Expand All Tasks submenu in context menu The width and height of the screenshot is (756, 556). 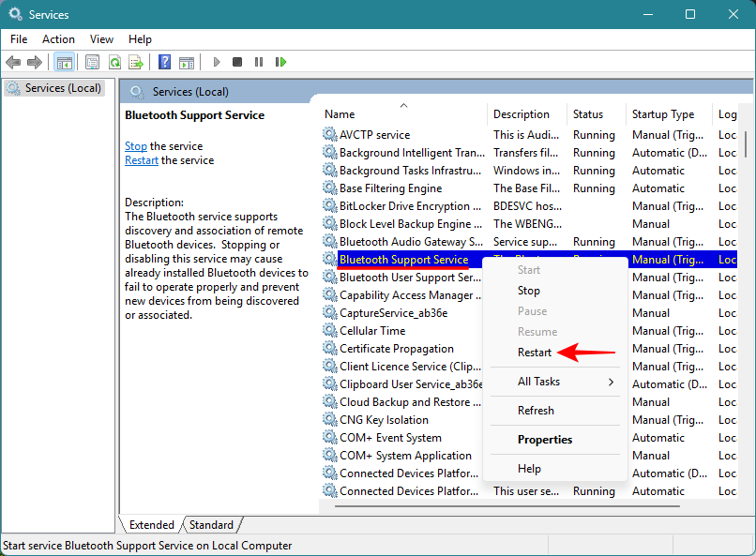555,382
